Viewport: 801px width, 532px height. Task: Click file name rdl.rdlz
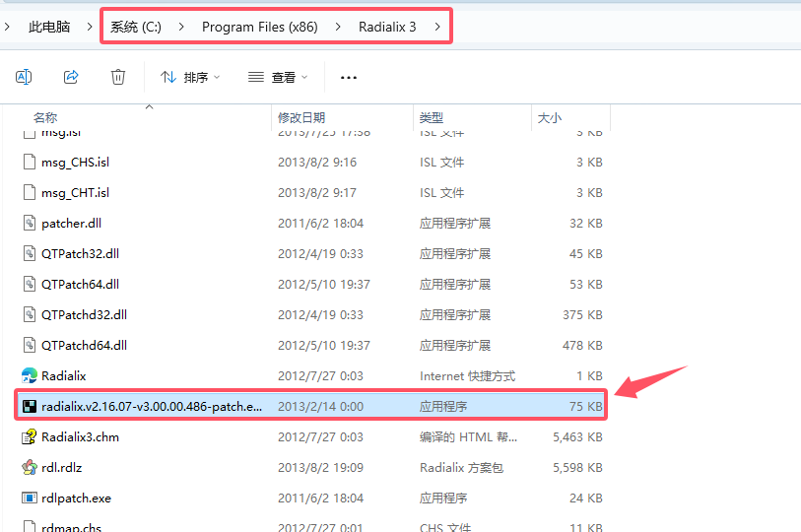pos(61,467)
